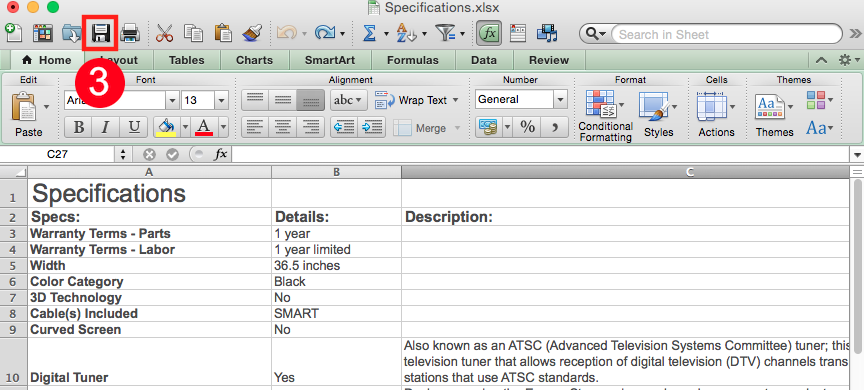Expand Wrap Text dropdown arrow
The height and width of the screenshot is (390, 864).
(455, 100)
